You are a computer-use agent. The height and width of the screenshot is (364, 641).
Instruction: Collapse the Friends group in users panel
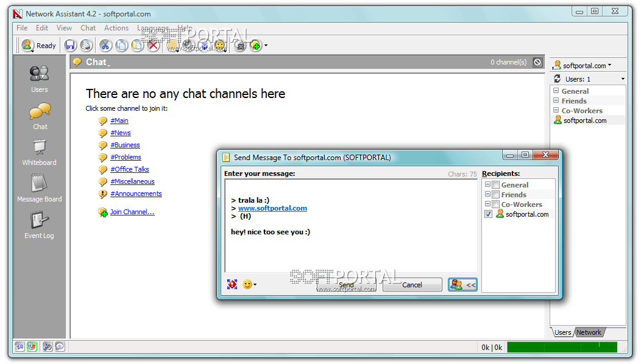(x=556, y=100)
